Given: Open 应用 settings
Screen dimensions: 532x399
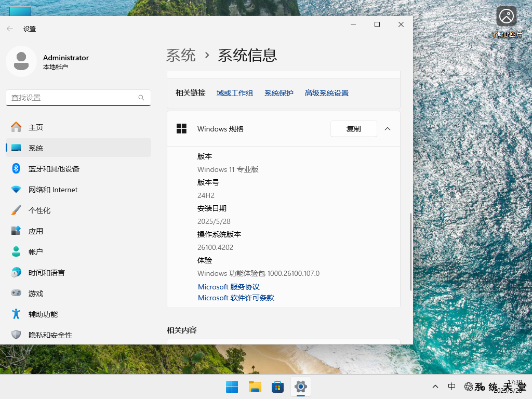Looking at the screenshot, I should pos(78,231).
